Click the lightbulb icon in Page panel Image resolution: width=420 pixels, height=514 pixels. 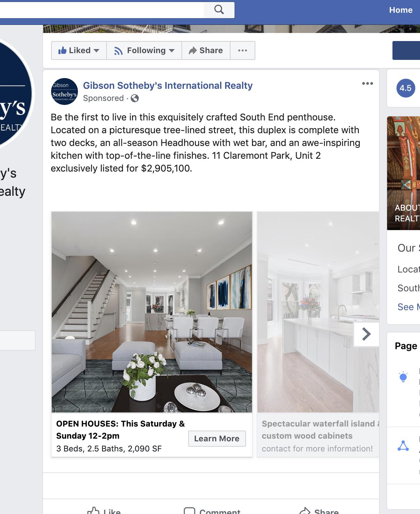pos(403,377)
